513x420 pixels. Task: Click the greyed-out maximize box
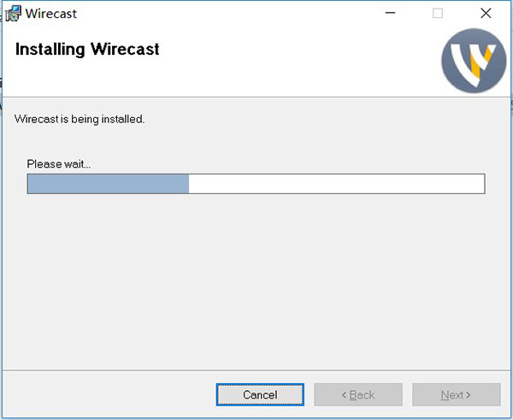click(438, 13)
